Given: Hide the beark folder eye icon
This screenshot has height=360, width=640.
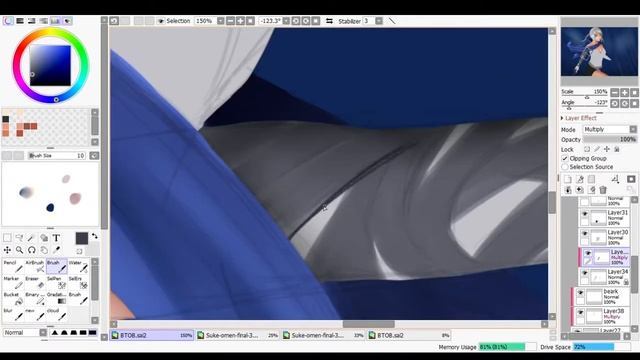Looking at the screenshot, I should (x=580, y=293).
